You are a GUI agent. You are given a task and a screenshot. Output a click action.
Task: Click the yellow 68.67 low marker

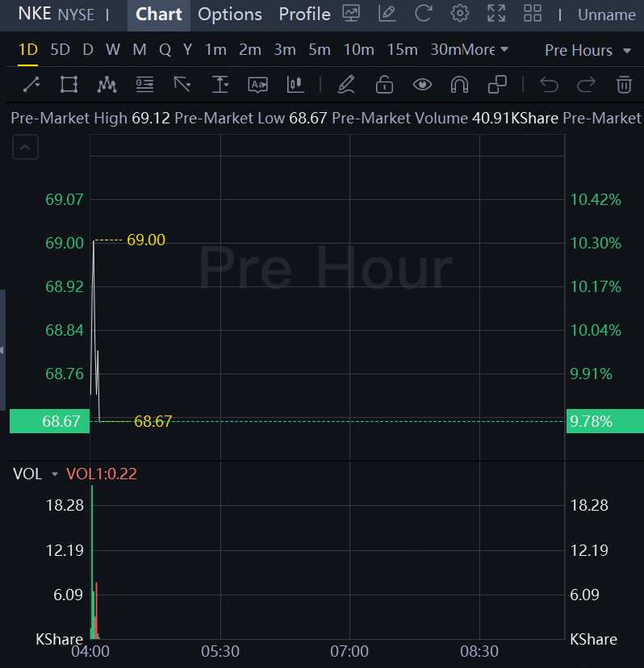(x=153, y=421)
